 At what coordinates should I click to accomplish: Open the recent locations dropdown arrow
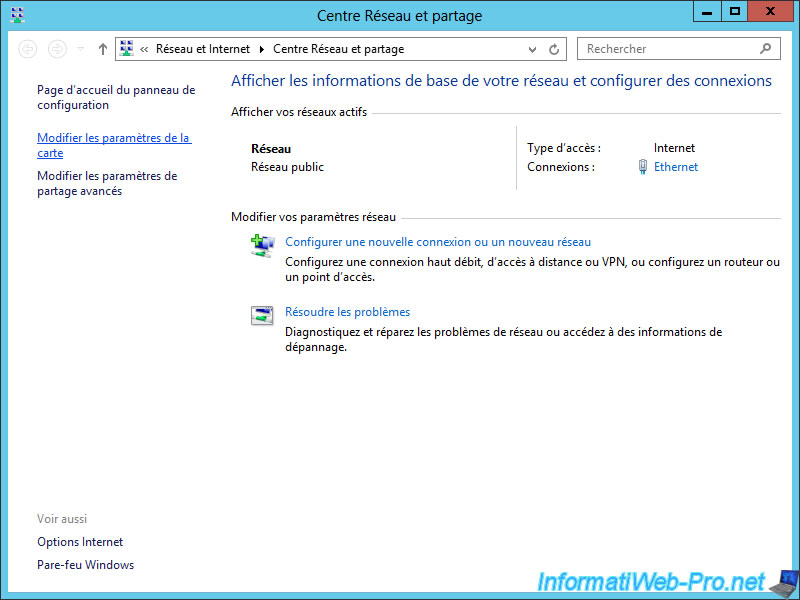(x=80, y=49)
